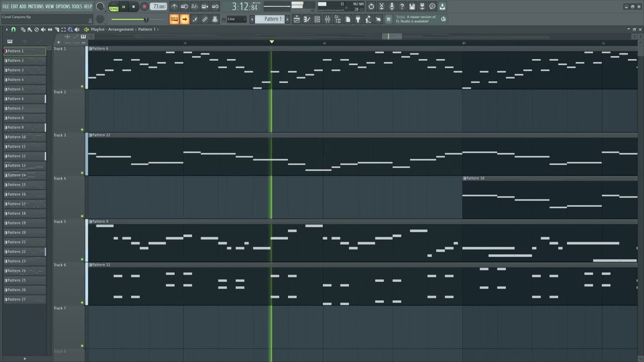The image size is (644, 362).
Task: Click the undo history icon
Action: point(371,7)
